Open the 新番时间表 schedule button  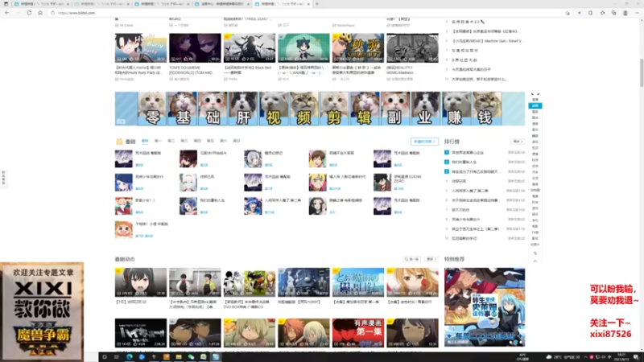pos(424,142)
